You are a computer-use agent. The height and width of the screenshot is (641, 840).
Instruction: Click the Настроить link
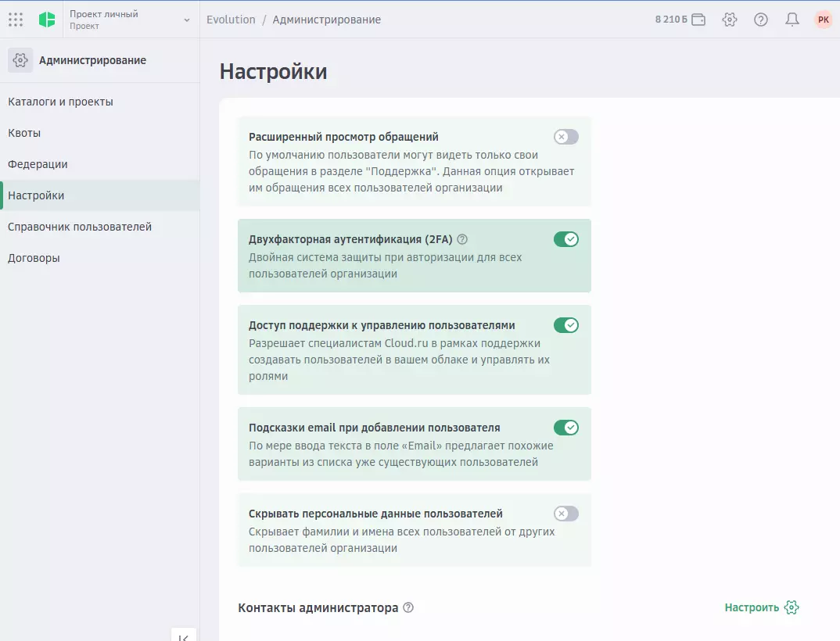761,607
